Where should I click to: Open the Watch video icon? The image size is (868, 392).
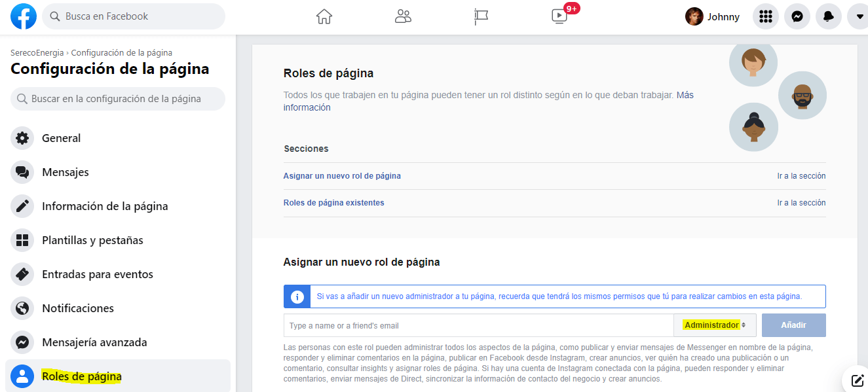[560, 16]
